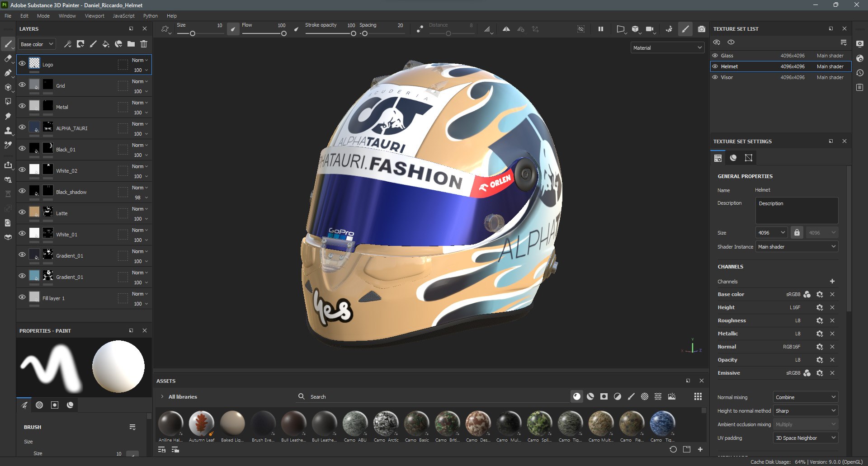The image size is (868, 466).
Task: Hide the Black_shadow layer
Action: (22, 191)
